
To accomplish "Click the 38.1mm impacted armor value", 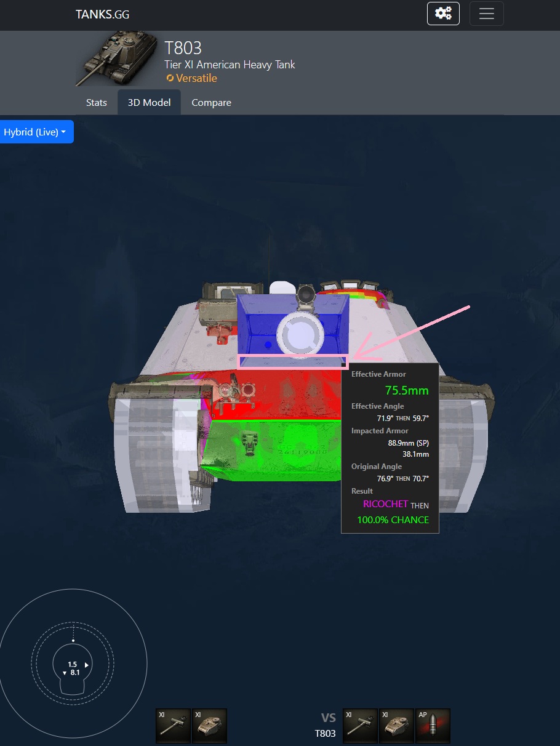I will (x=415, y=454).
